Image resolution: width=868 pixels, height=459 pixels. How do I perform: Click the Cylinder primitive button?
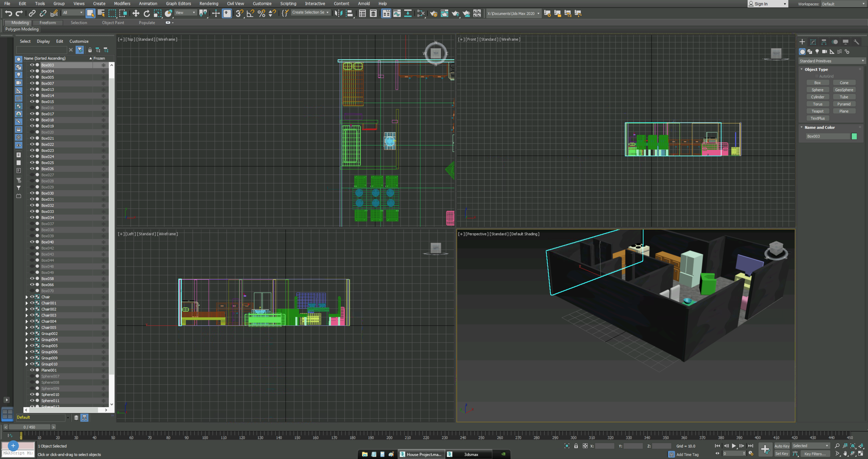tap(817, 97)
